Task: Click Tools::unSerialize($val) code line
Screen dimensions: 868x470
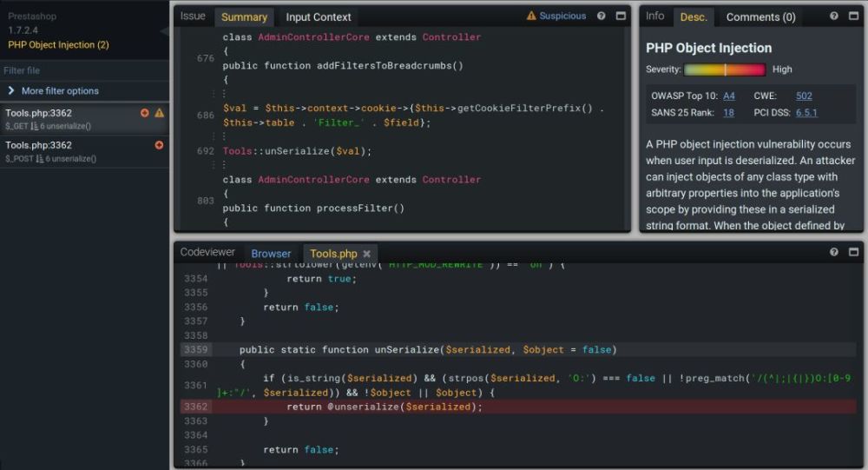Action: [x=297, y=151]
